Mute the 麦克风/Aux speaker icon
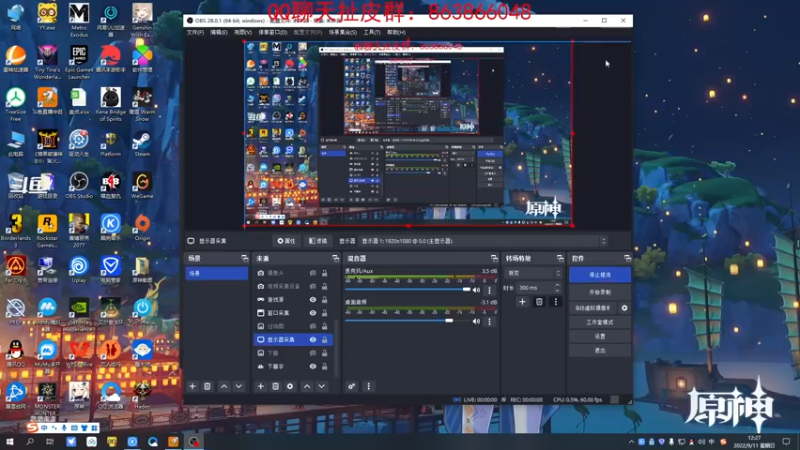Image resolution: width=800 pixels, height=450 pixels. click(477, 290)
